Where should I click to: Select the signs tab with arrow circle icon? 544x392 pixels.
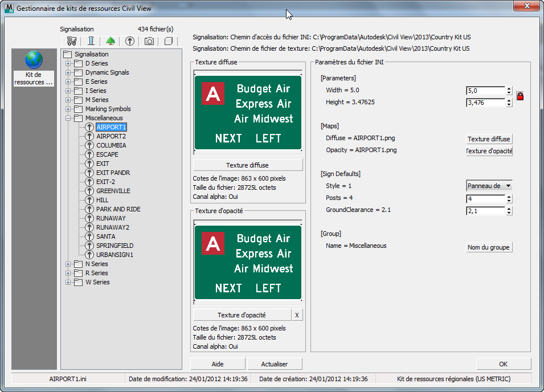(130, 41)
